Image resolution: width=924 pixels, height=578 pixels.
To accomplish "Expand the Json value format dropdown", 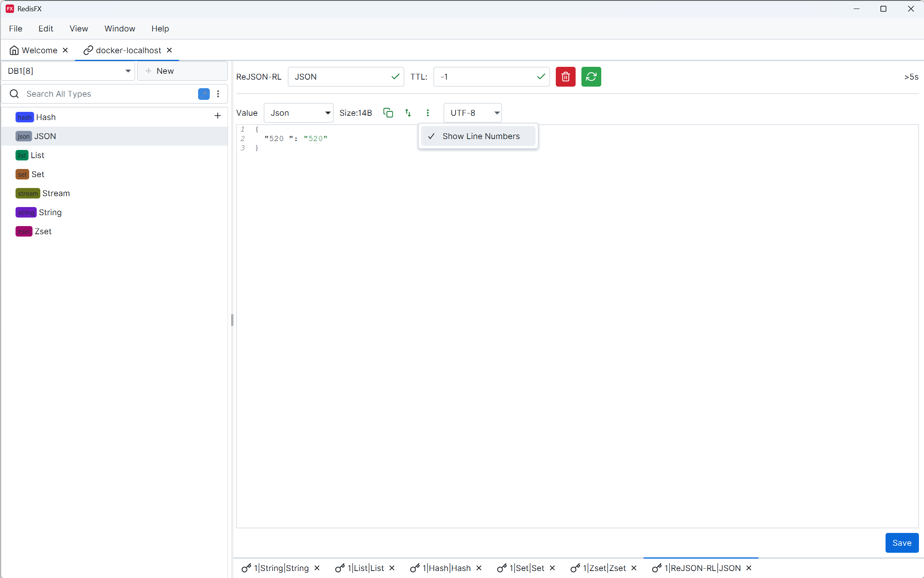I will point(298,113).
